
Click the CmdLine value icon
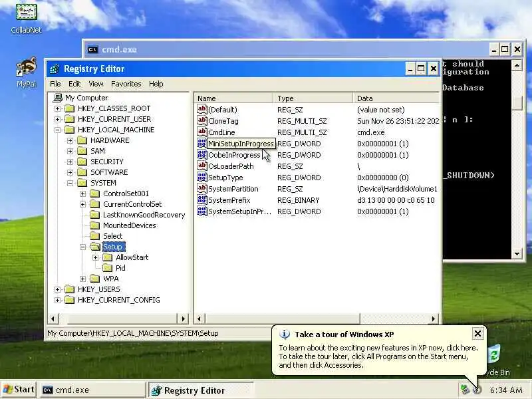click(x=202, y=132)
